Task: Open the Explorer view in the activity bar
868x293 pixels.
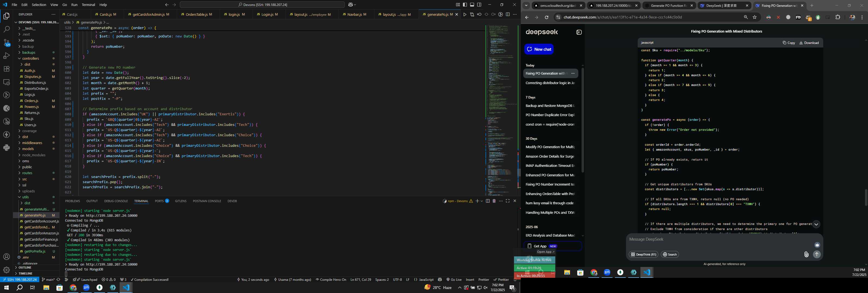Action: pos(7,16)
